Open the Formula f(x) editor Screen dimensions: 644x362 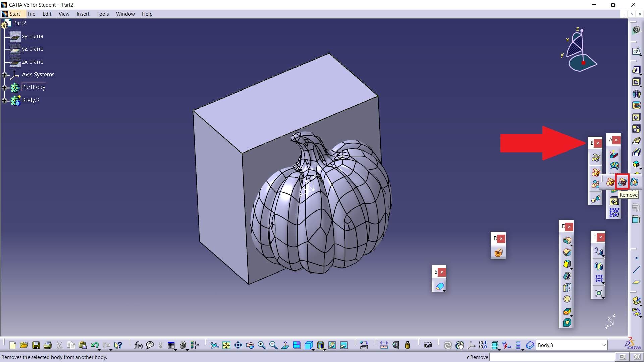(x=138, y=345)
